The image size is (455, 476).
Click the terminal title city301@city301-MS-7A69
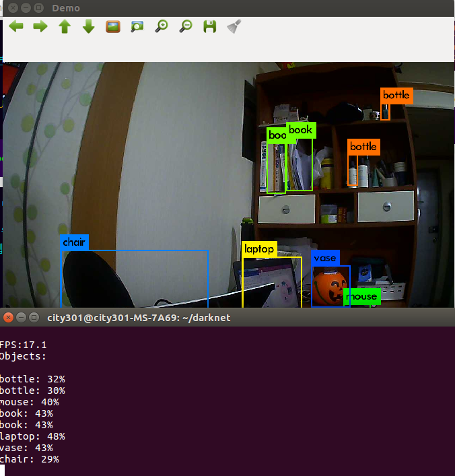(x=139, y=318)
